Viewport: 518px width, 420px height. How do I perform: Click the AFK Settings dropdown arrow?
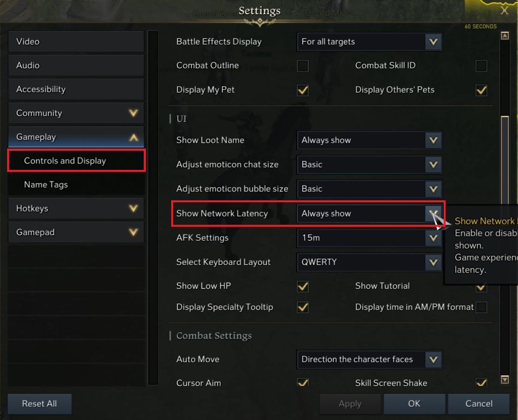[x=433, y=238]
